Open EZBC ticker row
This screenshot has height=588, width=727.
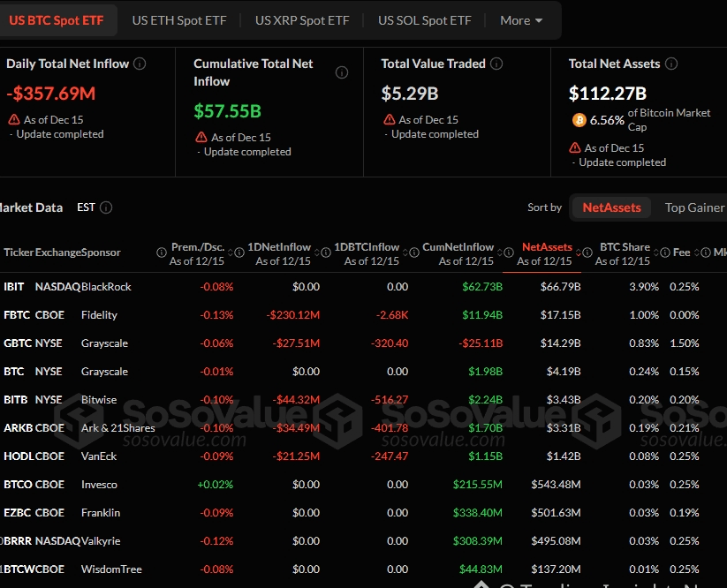[x=17, y=512]
